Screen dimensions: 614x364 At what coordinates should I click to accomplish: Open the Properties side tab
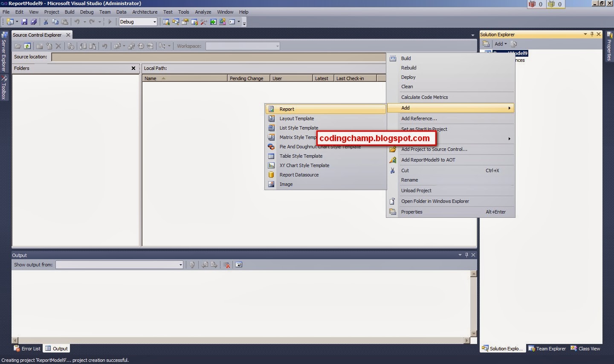(609, 47)
